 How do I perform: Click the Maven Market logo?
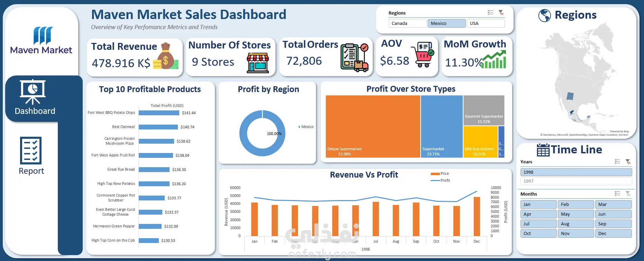41,40
